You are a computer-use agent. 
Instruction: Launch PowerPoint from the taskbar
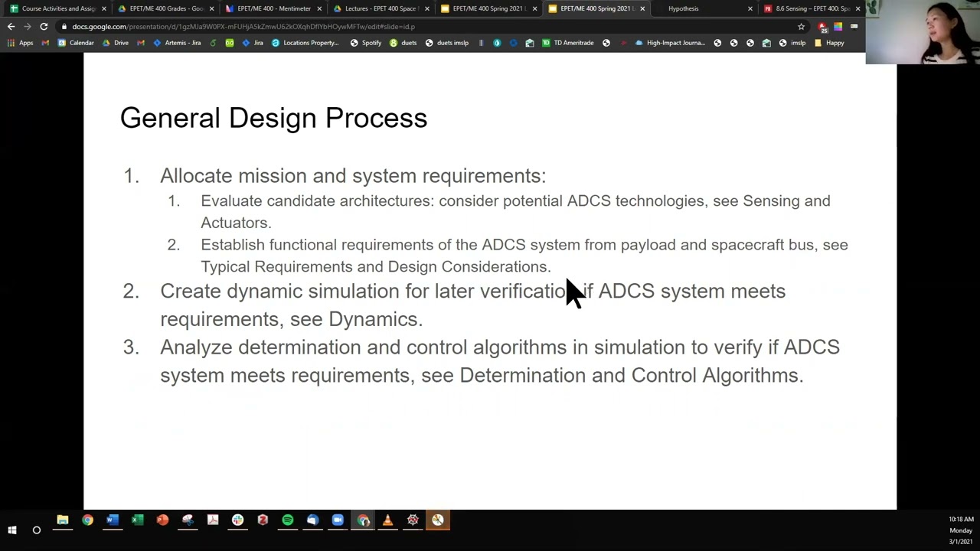pos(162,520)
